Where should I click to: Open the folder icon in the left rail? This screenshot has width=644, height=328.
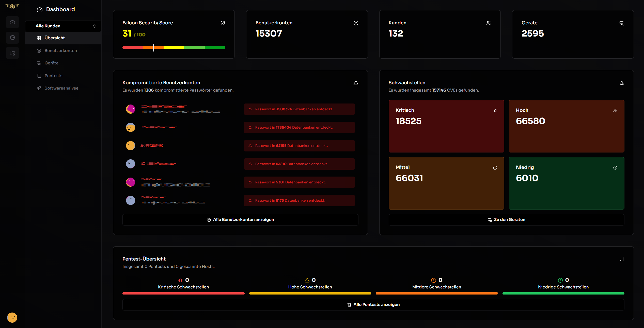[12, 53]
